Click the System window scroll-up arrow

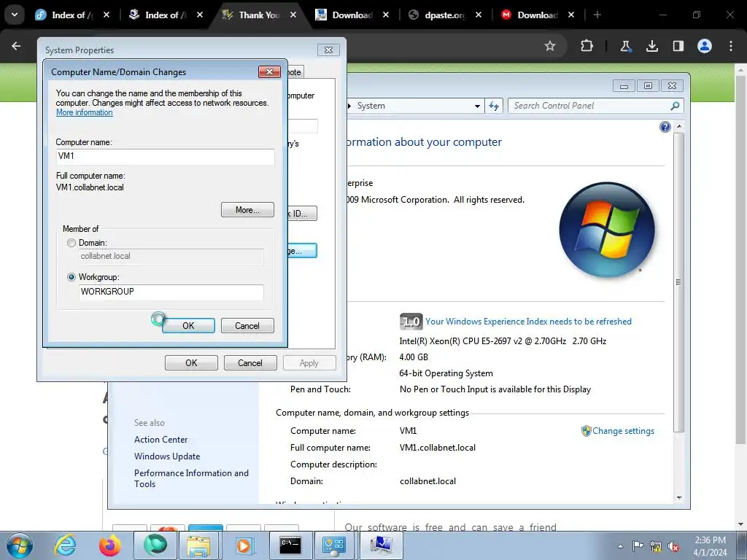[679, 126]
